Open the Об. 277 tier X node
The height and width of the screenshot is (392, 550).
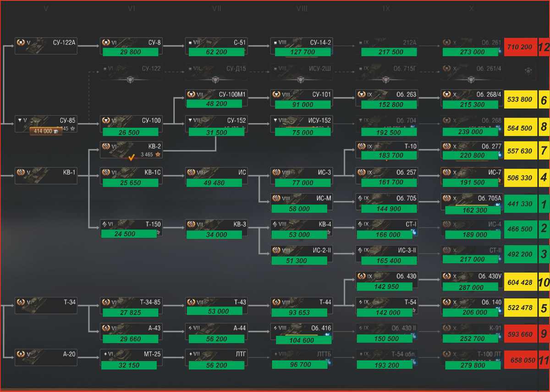click(472, 149)
